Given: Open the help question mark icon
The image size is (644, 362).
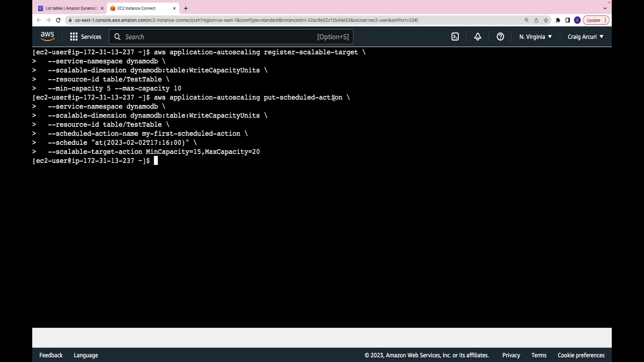Looking at the screenshot, I should [x=500, y=37].
